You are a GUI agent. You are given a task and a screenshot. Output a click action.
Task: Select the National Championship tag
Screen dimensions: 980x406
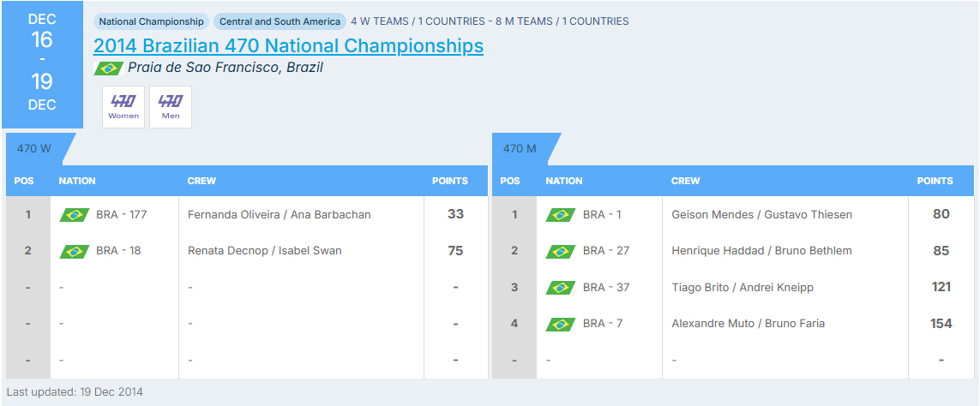(x=151, y=21)
